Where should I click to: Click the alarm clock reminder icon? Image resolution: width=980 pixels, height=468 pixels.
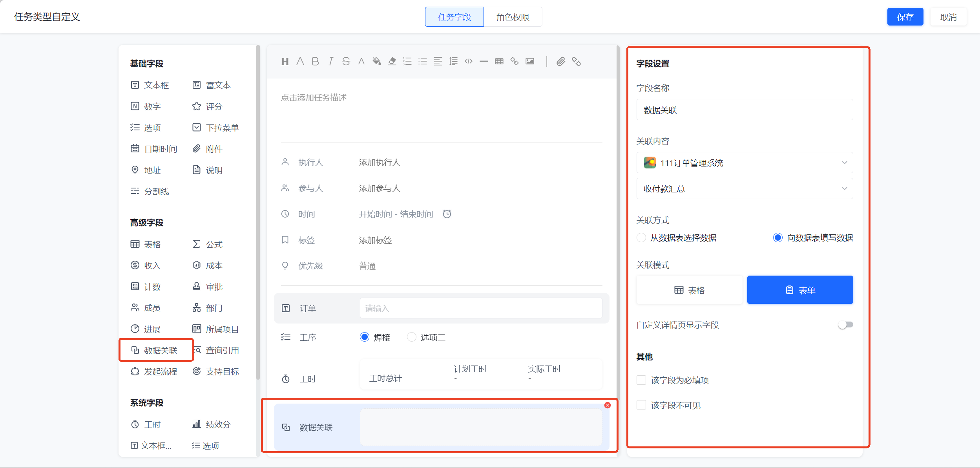pos(447,214)
